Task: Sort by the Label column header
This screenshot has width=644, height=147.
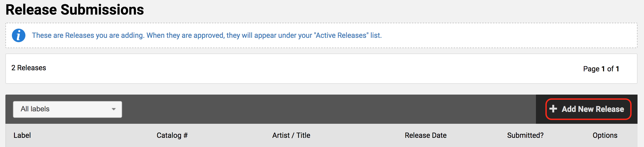Action: [x=22, y=135]
